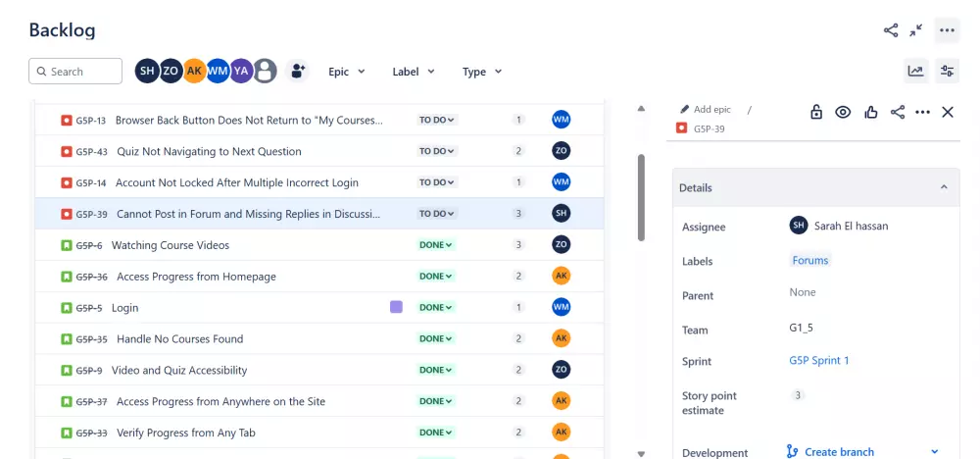Open issue panel three-dot actions menu
This screenshot has width=980, height=459.
[922, 112]
